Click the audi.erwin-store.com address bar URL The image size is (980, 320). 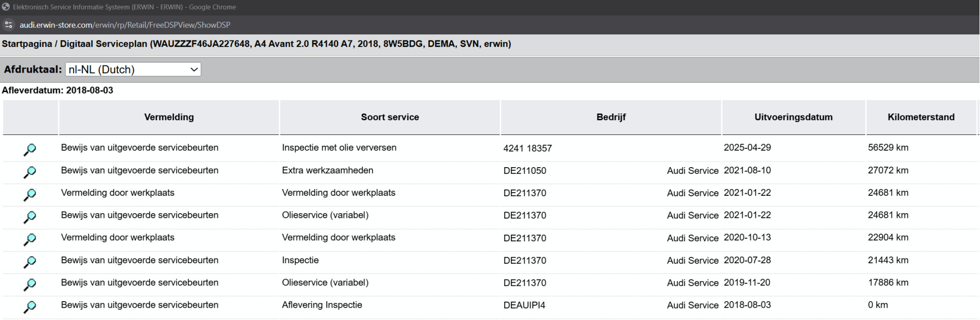[x=125, y=25]
